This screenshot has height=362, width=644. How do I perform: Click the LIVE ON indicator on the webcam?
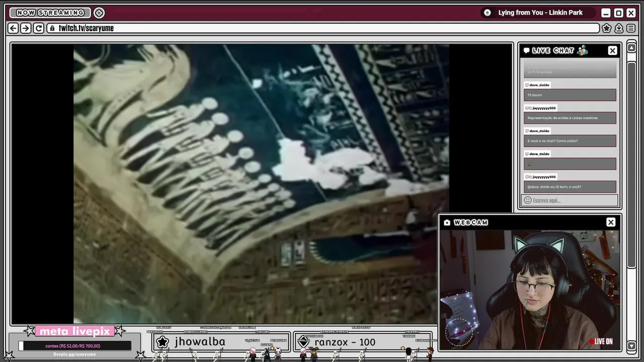coord(601,341)
